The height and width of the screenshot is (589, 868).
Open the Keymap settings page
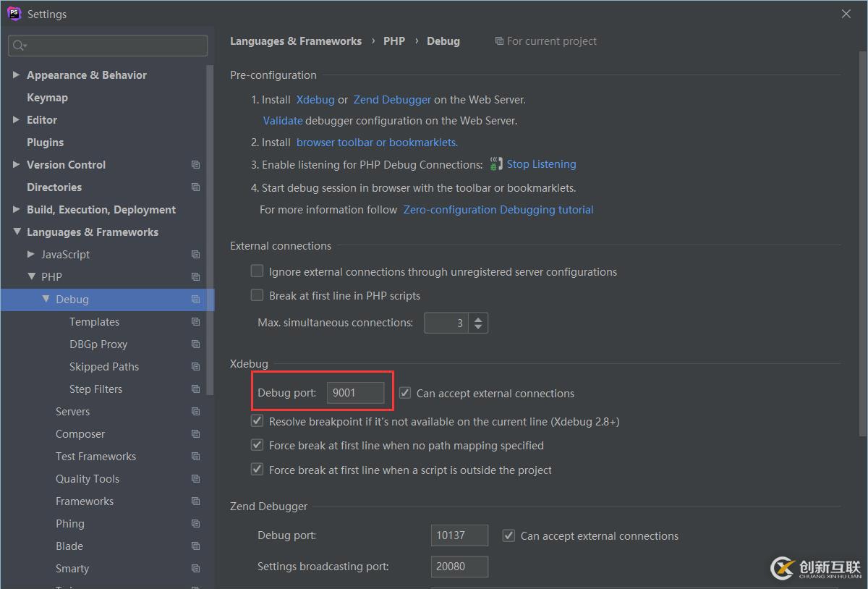pos(47,98)
